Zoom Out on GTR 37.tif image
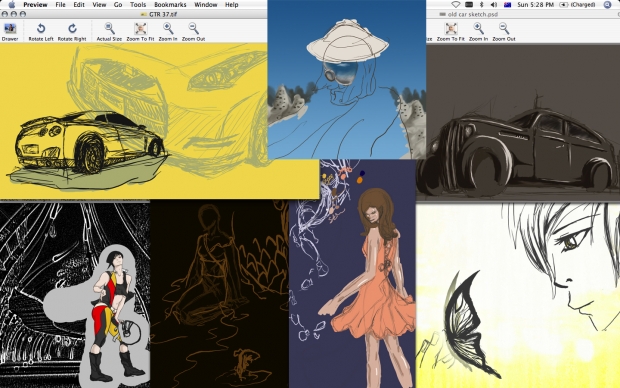The height and width of the screenshot is (388, 620). [x=193, y=32]
